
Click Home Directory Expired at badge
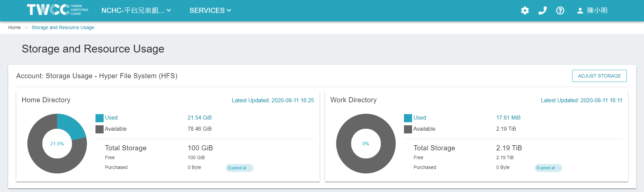click(240, 168)
